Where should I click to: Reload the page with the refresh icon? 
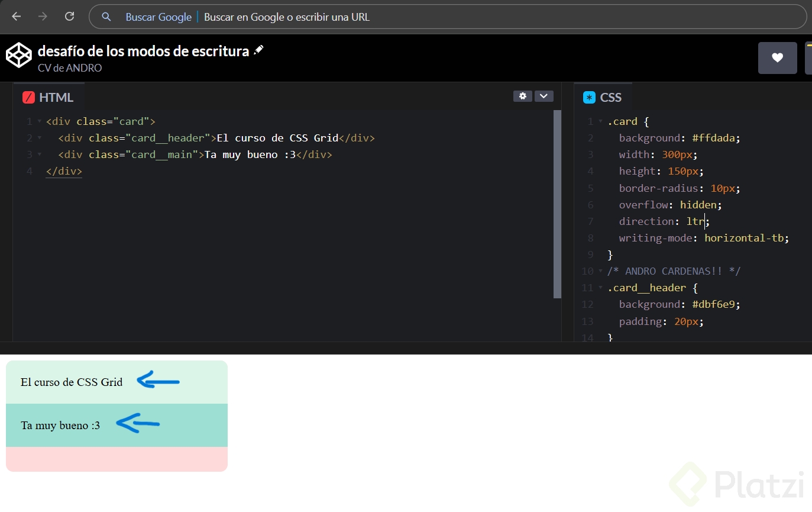tap(69, 17)
